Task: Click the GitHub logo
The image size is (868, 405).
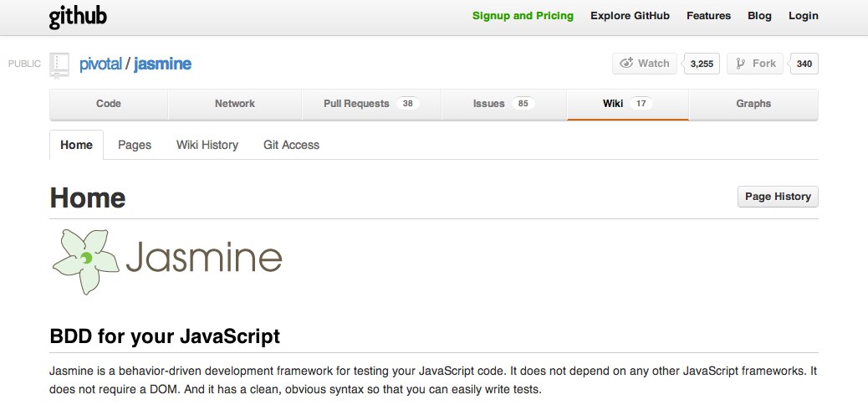Action: [78, 18]
